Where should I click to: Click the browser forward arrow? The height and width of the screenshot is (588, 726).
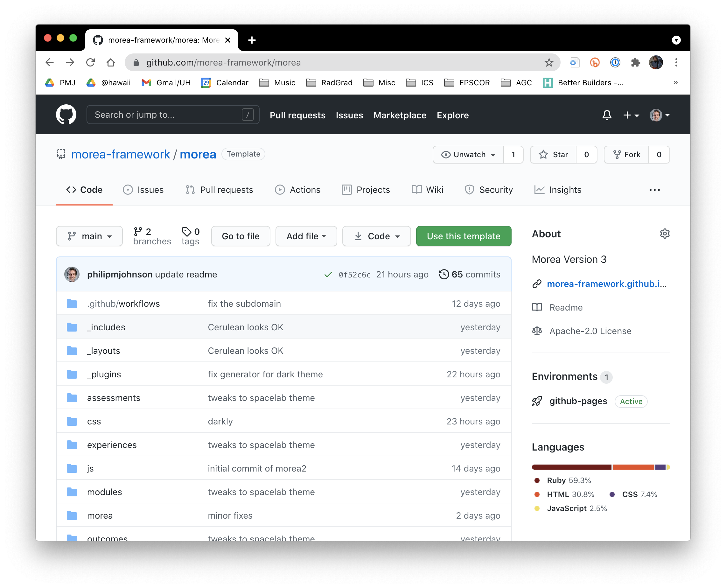70,62
